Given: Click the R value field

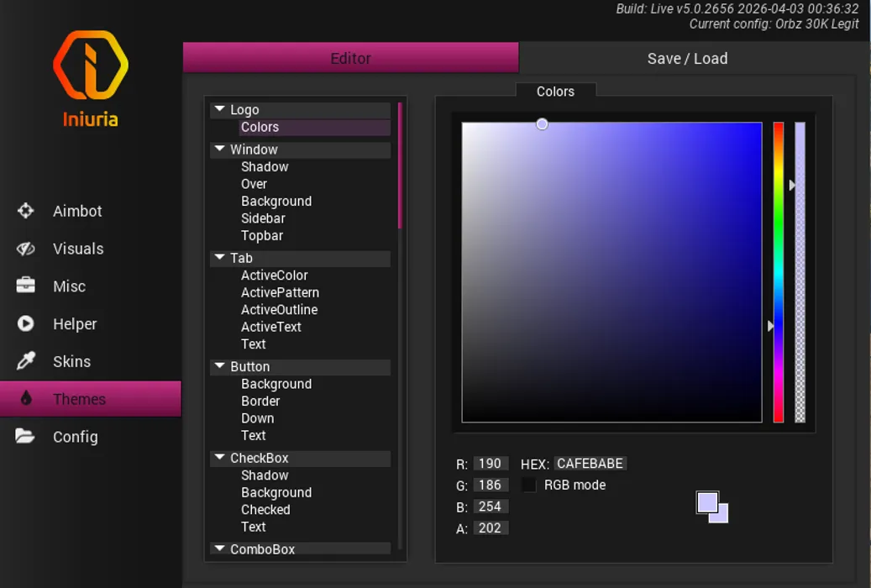Looking at the screenshot, I should pos(491,464).
